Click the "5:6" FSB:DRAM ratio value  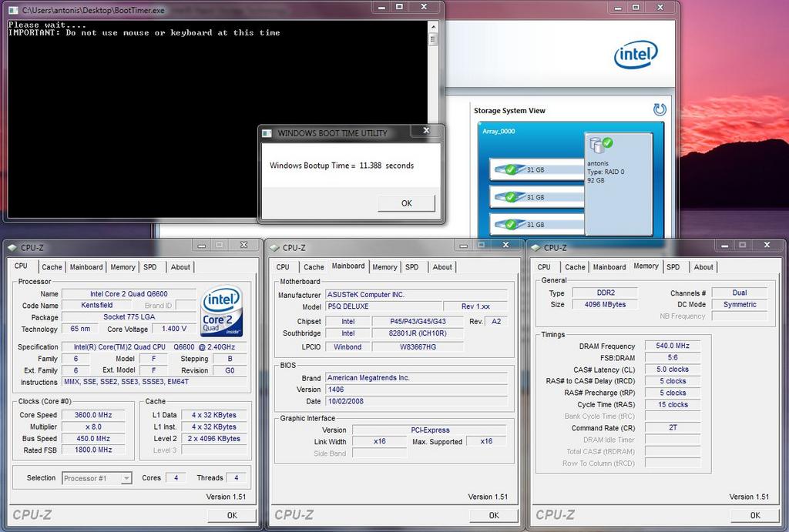pos(673,357)
